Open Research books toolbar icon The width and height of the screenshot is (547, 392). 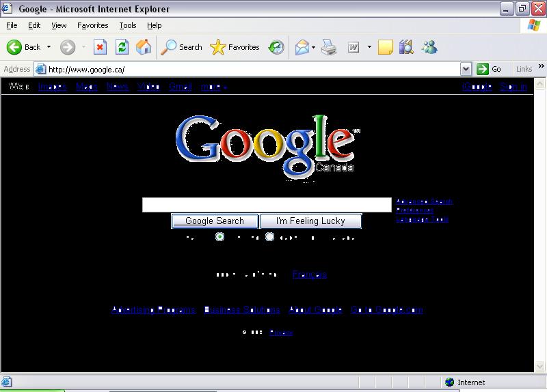(x=406, y=47)
